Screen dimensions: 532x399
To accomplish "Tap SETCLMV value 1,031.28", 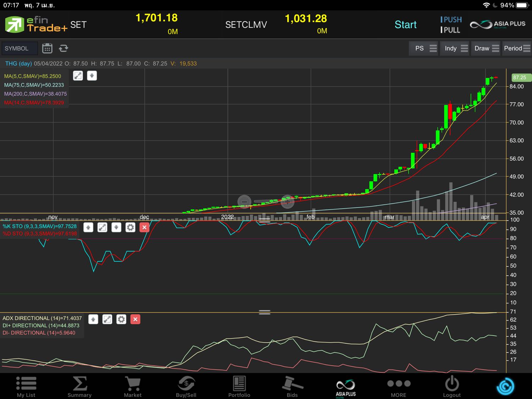I will coord(306,18).
